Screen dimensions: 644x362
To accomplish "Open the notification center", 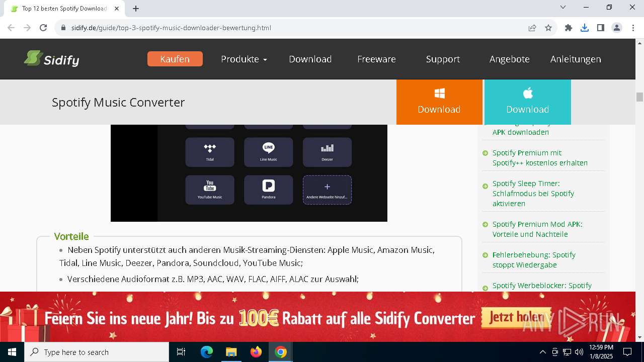I will click(627, 352).
